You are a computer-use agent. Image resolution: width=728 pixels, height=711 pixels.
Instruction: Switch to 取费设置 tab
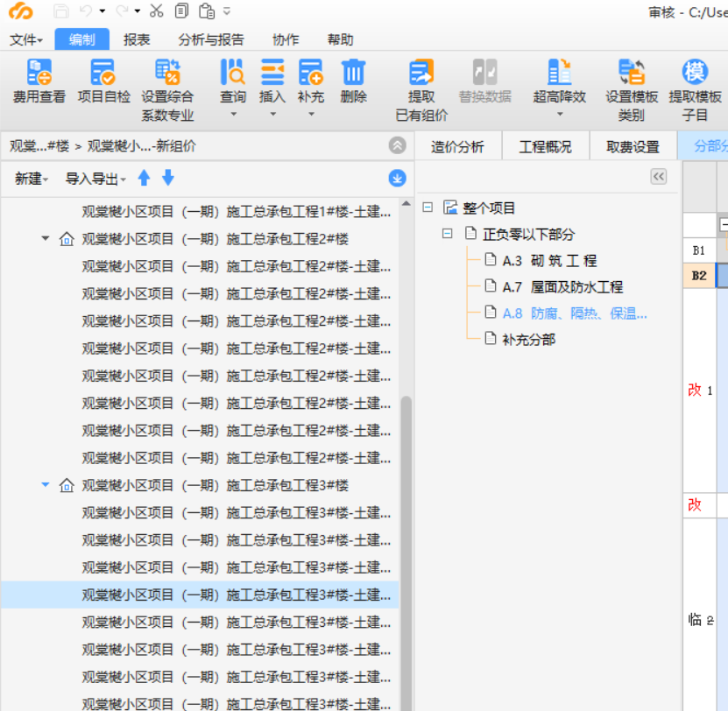633,146
